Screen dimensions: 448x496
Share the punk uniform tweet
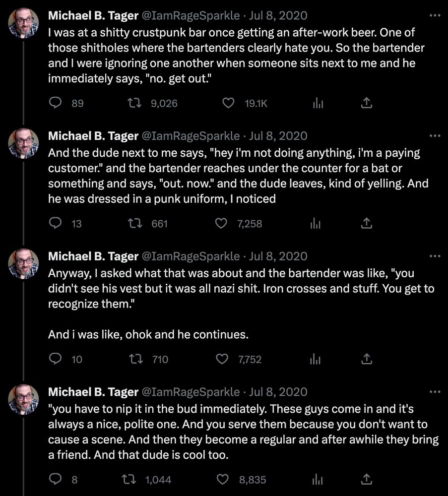[x=366, y=224]
